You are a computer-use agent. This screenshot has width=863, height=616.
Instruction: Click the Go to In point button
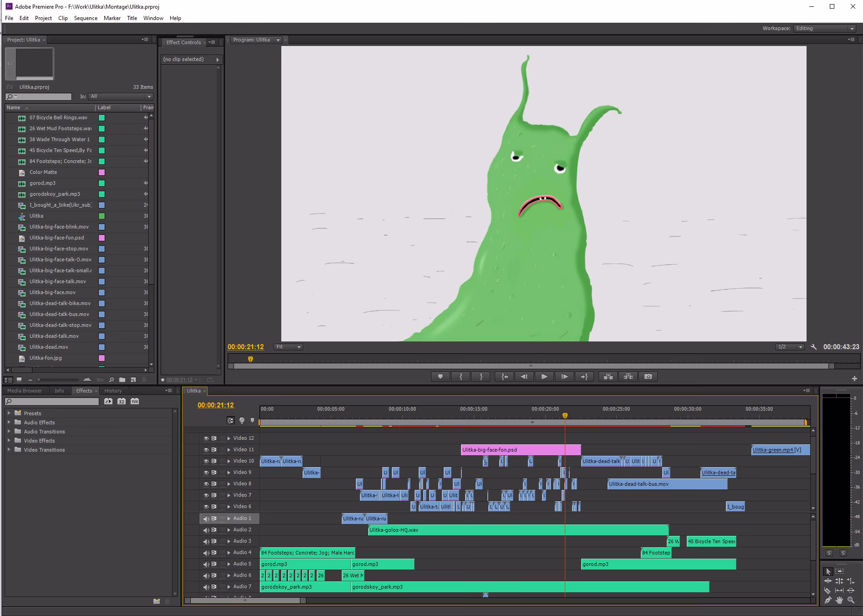[504, 377]
